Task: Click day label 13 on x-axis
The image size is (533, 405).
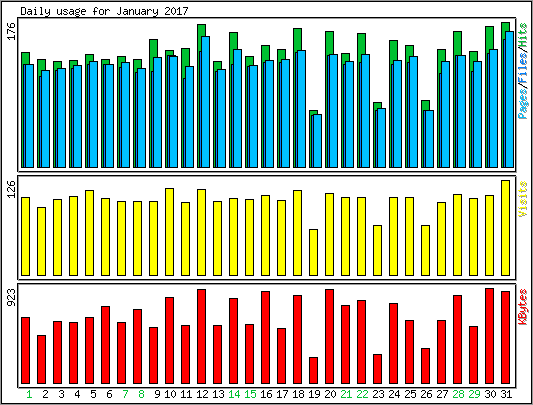Action: (218, 394)
